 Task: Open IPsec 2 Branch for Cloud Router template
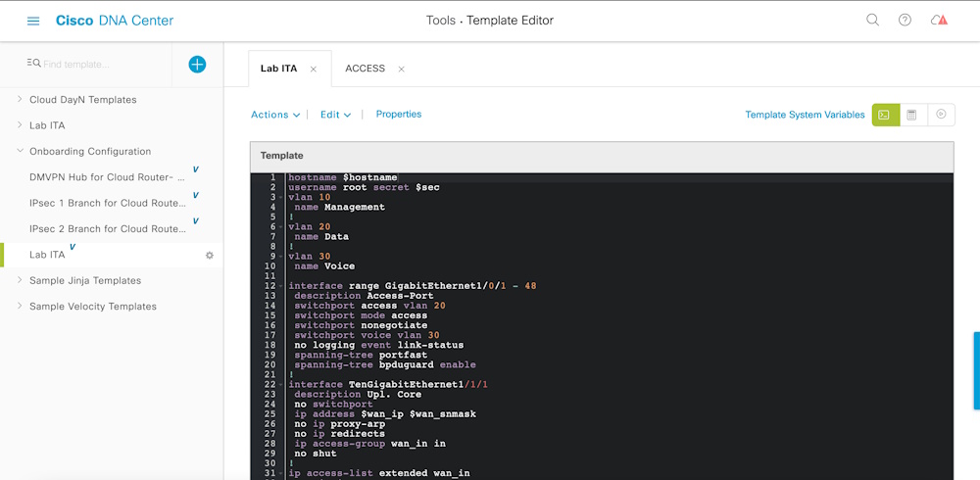click(107, 229)
